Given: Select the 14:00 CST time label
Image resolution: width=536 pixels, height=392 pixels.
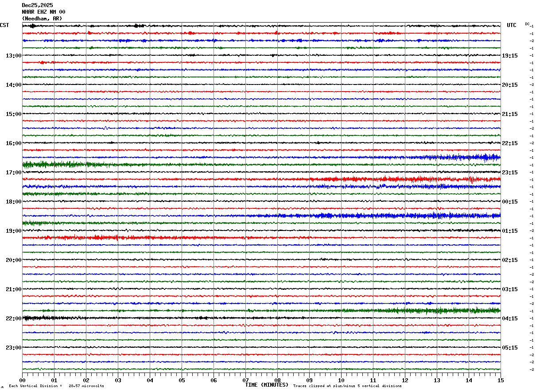Looking at the screenshot, I should coord(13,85).
